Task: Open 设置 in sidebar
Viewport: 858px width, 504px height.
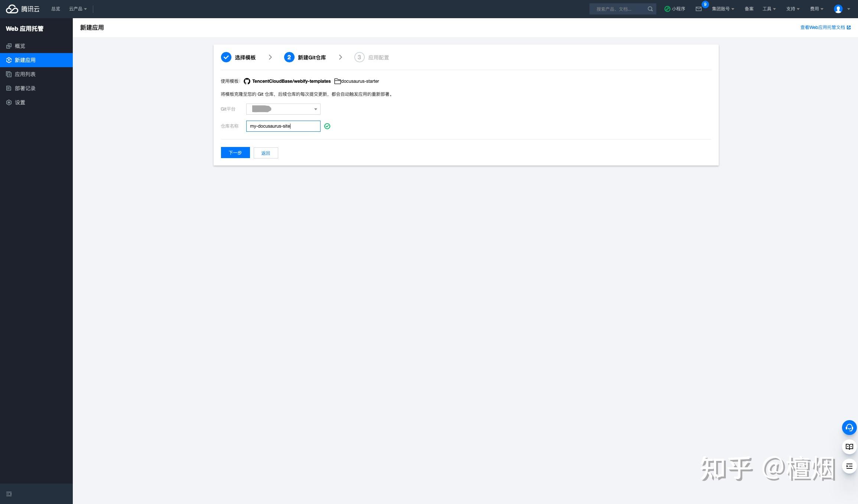Action: point(36,102)
